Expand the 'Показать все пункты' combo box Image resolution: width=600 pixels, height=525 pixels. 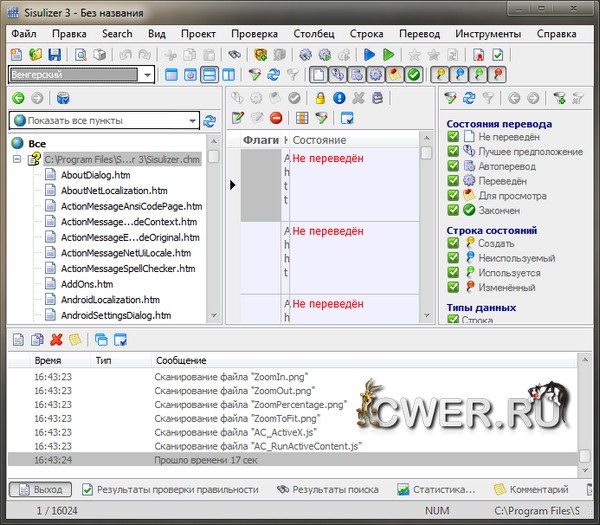click(192, 121)
